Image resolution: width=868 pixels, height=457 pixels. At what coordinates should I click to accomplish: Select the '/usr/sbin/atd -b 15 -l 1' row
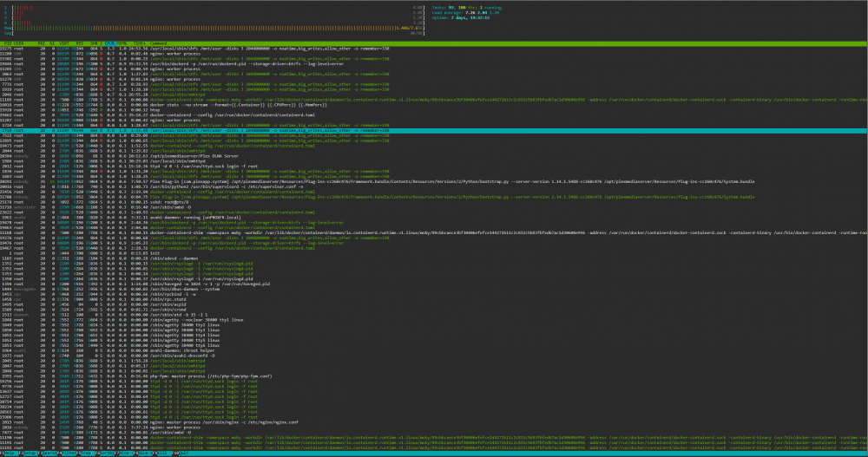click(x=434, y=315)
